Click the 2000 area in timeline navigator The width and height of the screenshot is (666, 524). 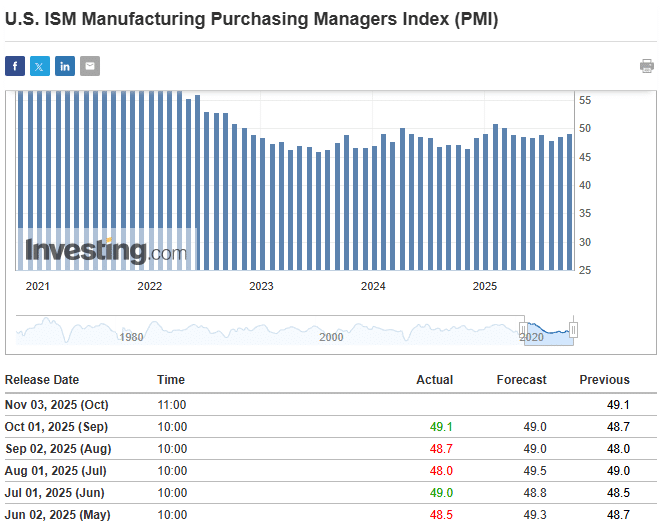331,337
